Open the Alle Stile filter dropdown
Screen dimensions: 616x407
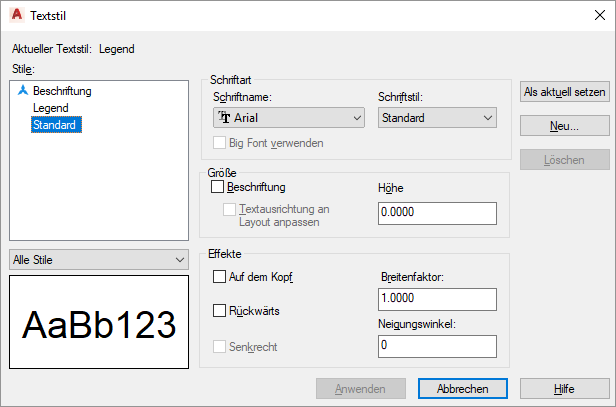(x=99, y=260)
